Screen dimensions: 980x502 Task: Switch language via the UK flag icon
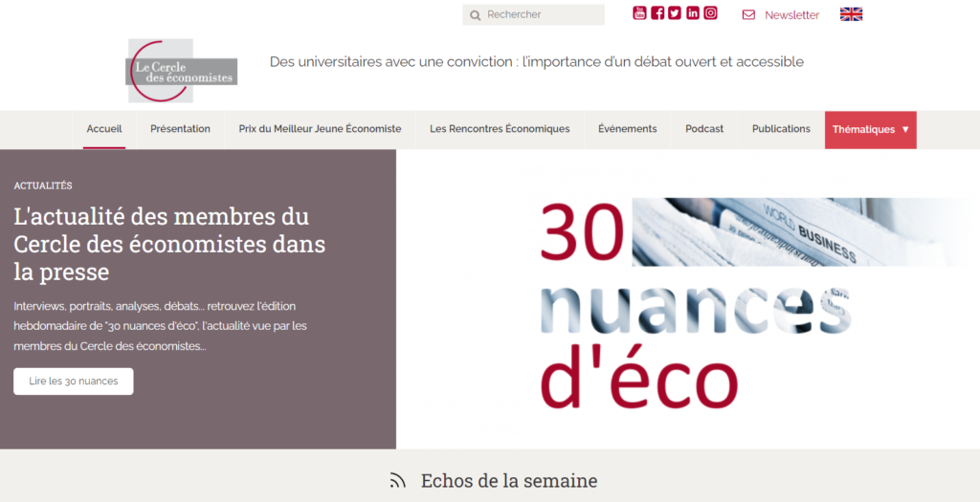[x=851, y=14]
